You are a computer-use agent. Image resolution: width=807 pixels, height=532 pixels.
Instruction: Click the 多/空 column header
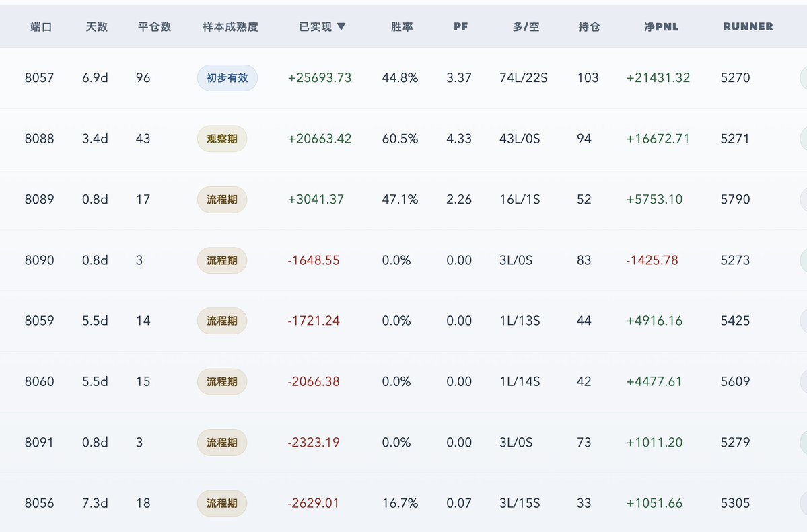coord(526,27)
